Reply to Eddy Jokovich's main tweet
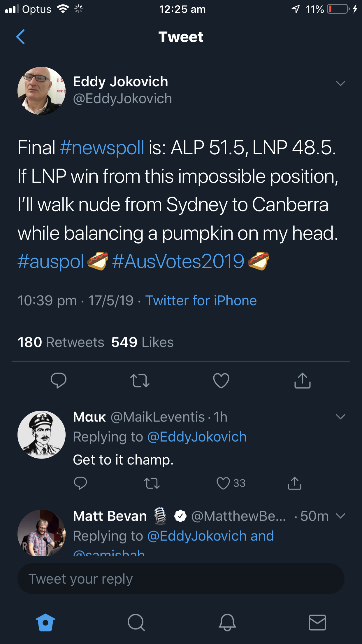This screenshot has height=644, width=362. (59, 381)
